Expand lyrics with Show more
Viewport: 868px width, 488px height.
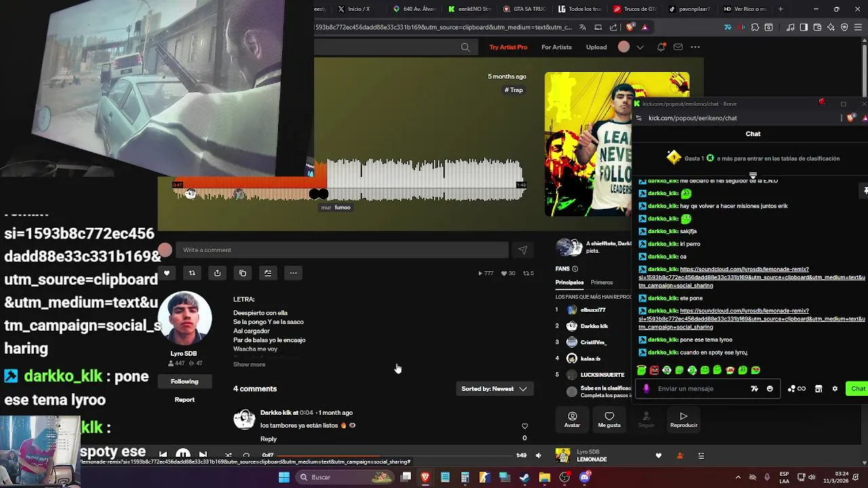click(250, 365)
